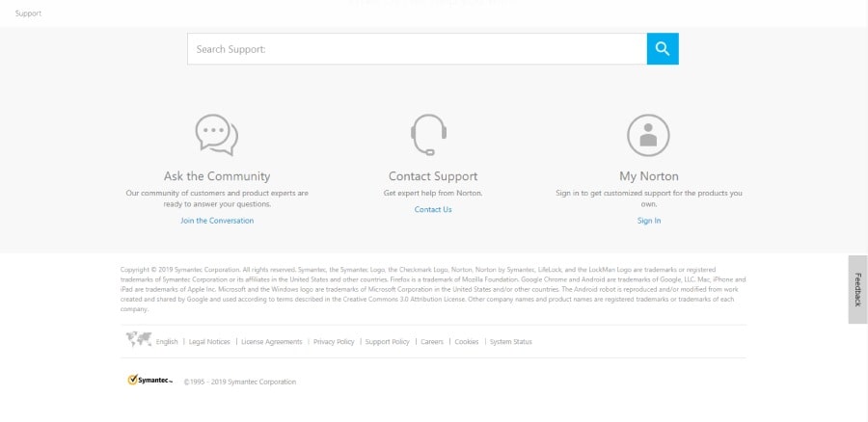Open the Join the Conversation link

click(x=217, y=221)
